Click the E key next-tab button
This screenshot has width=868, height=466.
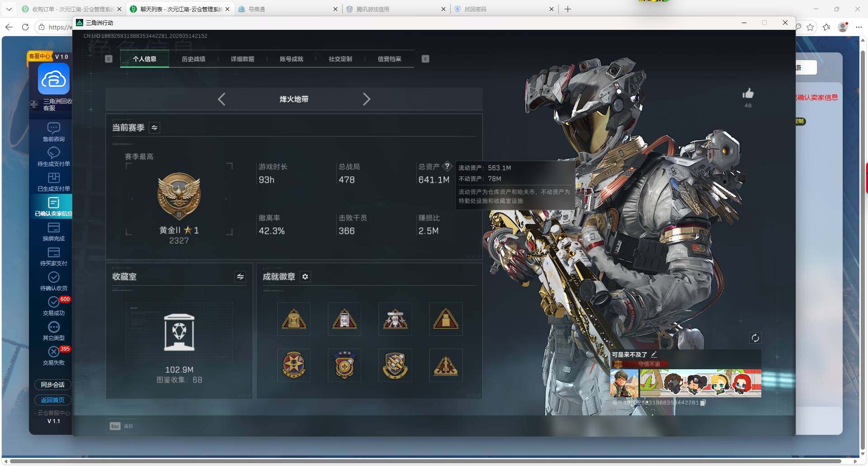pyautogui.click(x=425, y=59)
